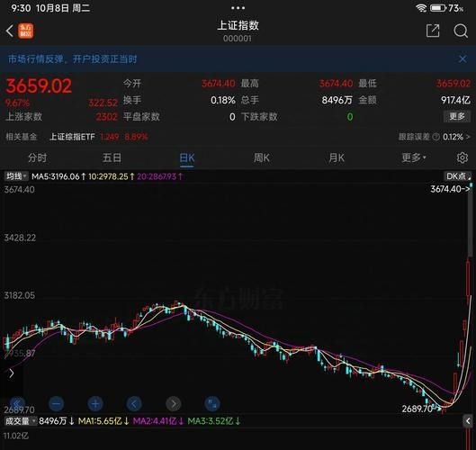Screen dimensions: 476x450
Task: Tap the 金额 value 917.4亿
Action: click(x=455, y=100)
